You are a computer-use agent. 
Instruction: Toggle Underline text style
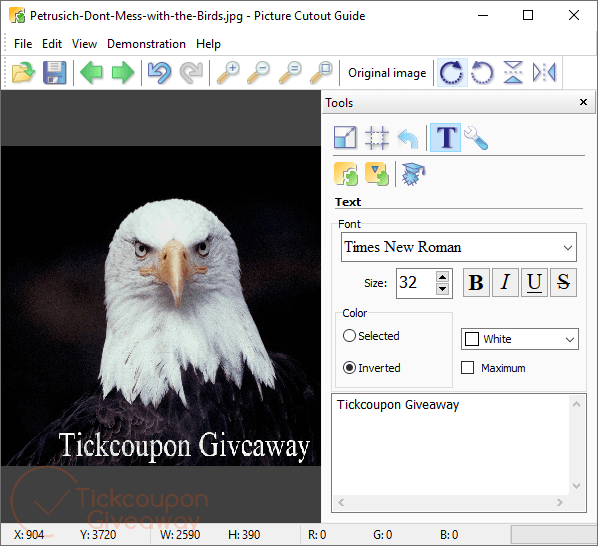pyautogui.click(x=534, y=283)
